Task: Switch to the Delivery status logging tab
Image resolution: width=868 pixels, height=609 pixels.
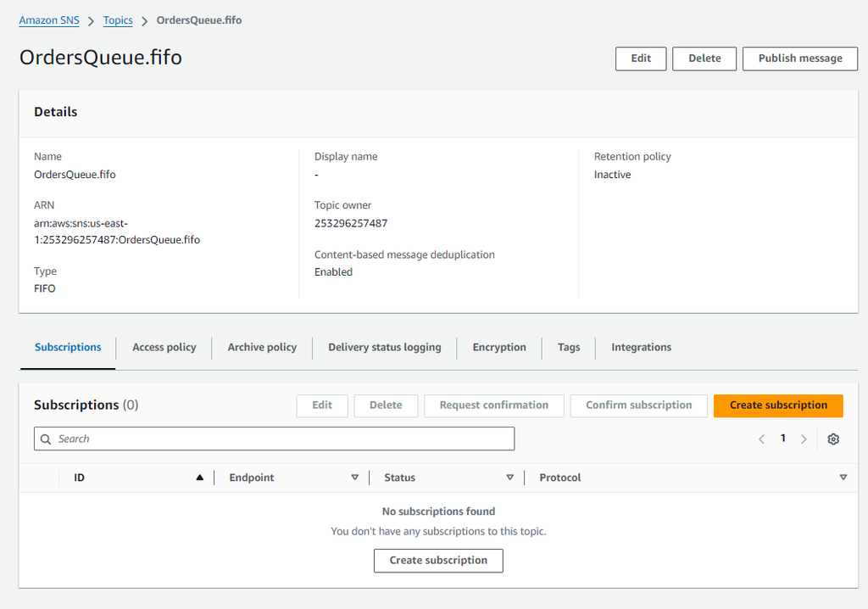Action: tap(384, 347)
